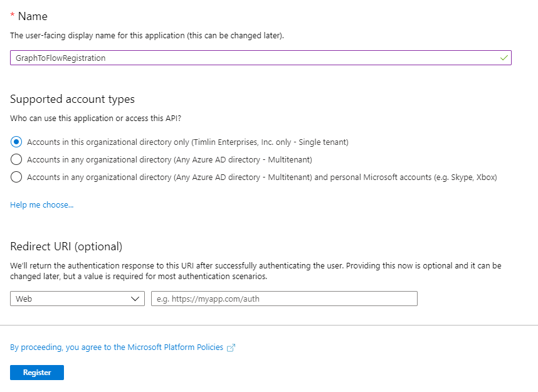Click the user-facing display name description text
Viewport: 538px width, 392px height.
(x=147, y=35)
